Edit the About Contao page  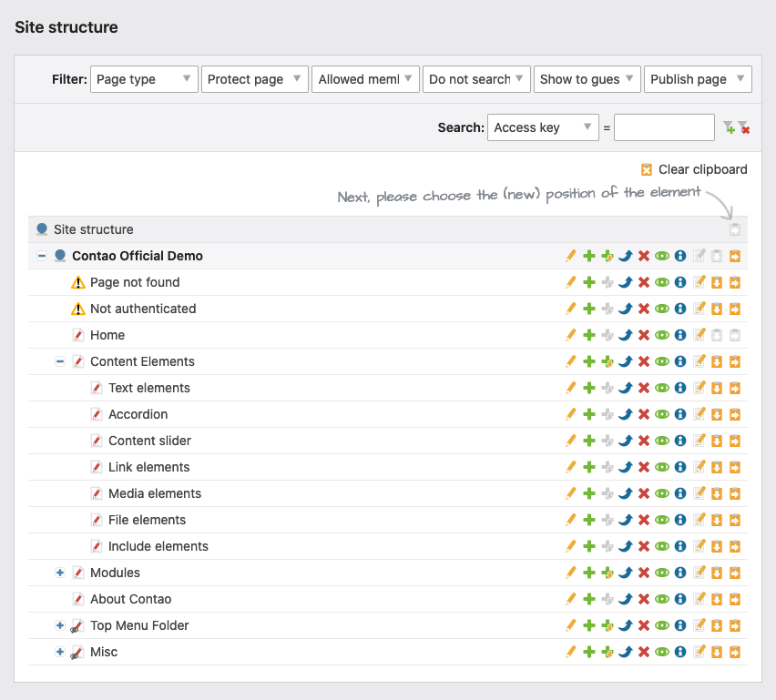[571, 599]
